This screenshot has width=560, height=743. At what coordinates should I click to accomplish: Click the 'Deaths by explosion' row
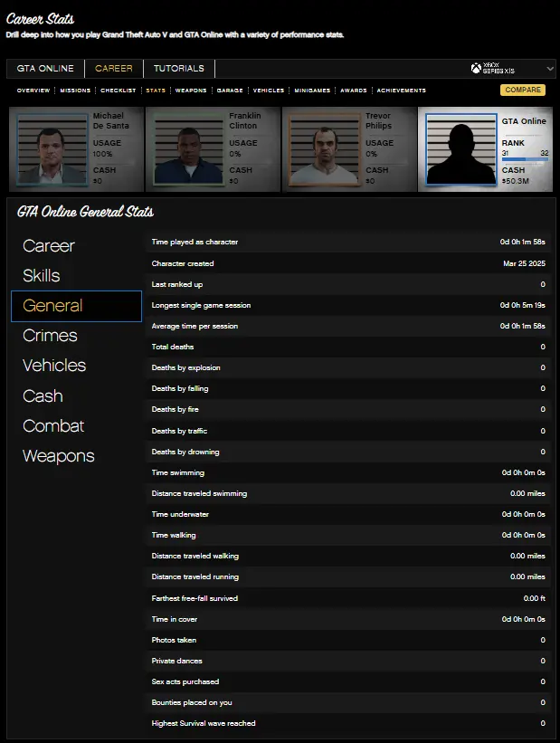(x=348, y=367)
